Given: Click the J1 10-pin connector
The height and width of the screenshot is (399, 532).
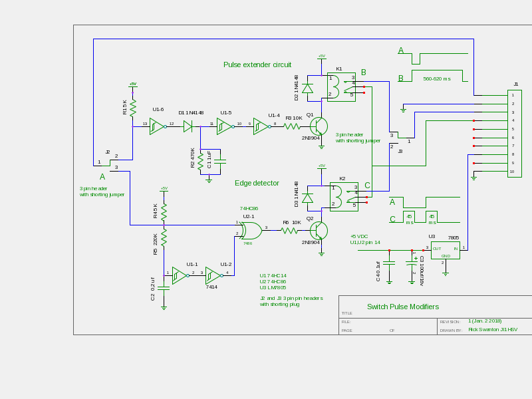Looking at the screenshot, I should 515,133.
